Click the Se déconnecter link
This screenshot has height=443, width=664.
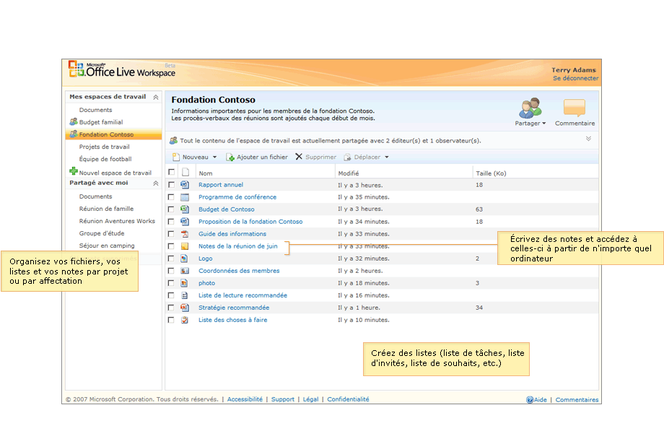pos(575,78)
